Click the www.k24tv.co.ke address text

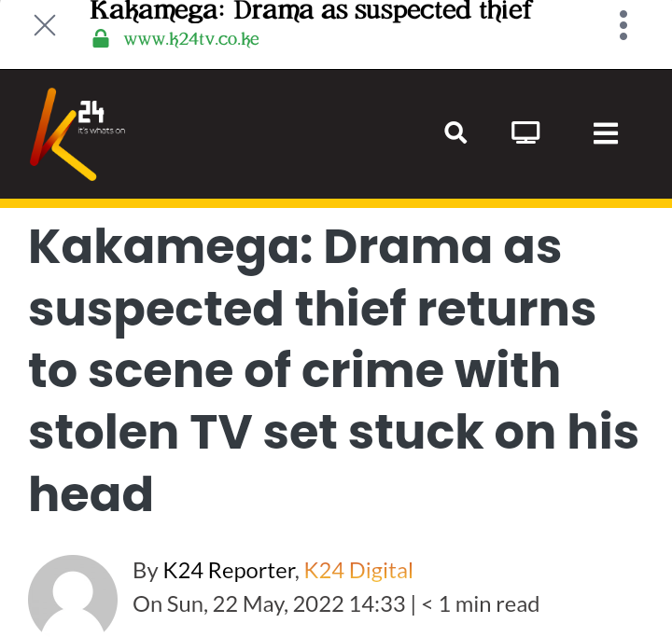[191, 39]
